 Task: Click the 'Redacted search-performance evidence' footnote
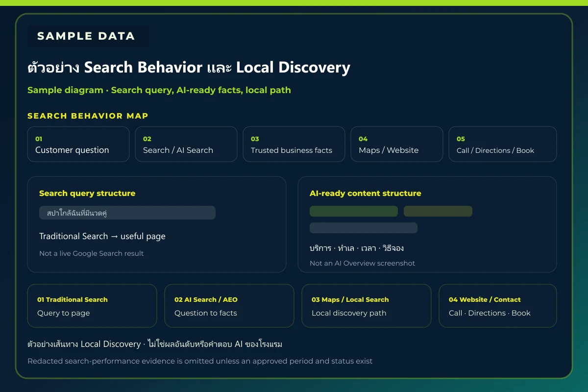[200, 361]
